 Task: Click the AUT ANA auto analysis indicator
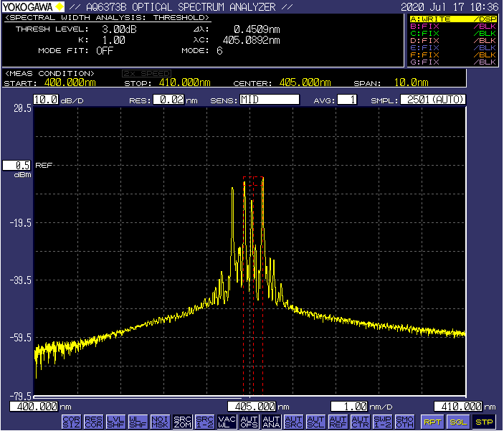pyautogui.click(x=271, y=422)
